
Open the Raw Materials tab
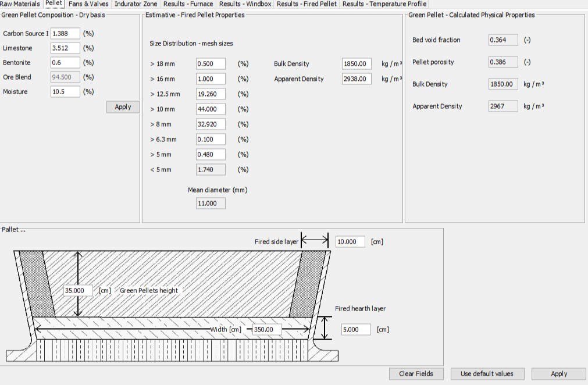tap(20, 4)
